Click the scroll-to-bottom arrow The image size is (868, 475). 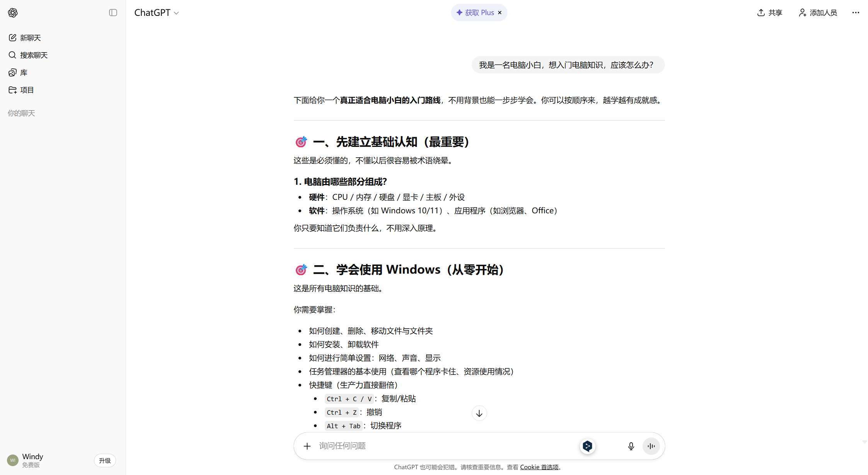[479, 413]
